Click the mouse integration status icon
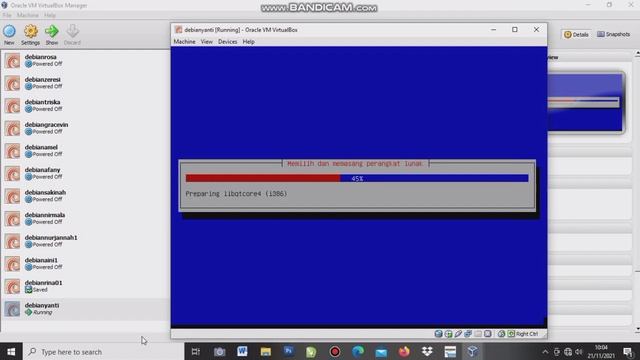This screenshot has width=640, height=360. point(501,334)
